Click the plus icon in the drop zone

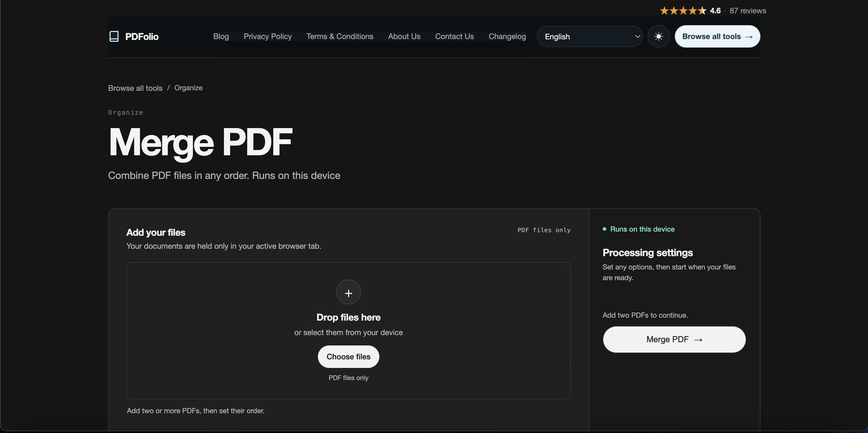pyautogui.click(x=348, y=292)
